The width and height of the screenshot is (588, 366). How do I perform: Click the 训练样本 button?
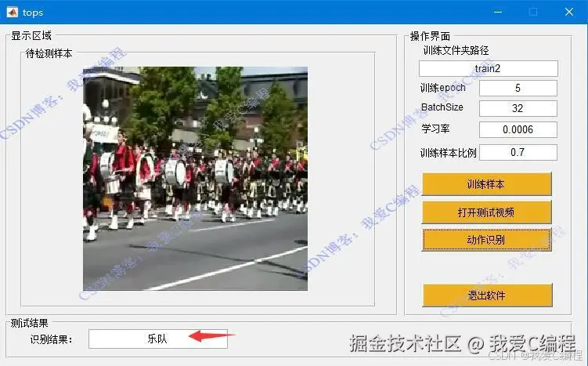click(x=487, y=184)
